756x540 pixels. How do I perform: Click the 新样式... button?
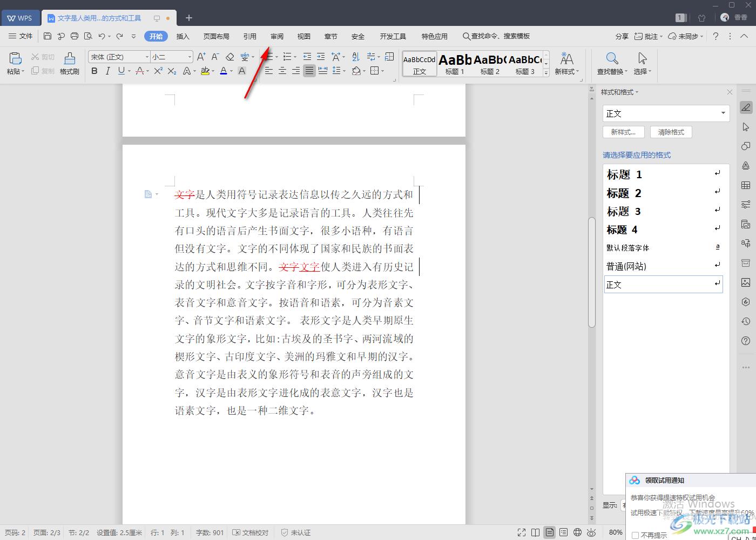coord(623,132)
